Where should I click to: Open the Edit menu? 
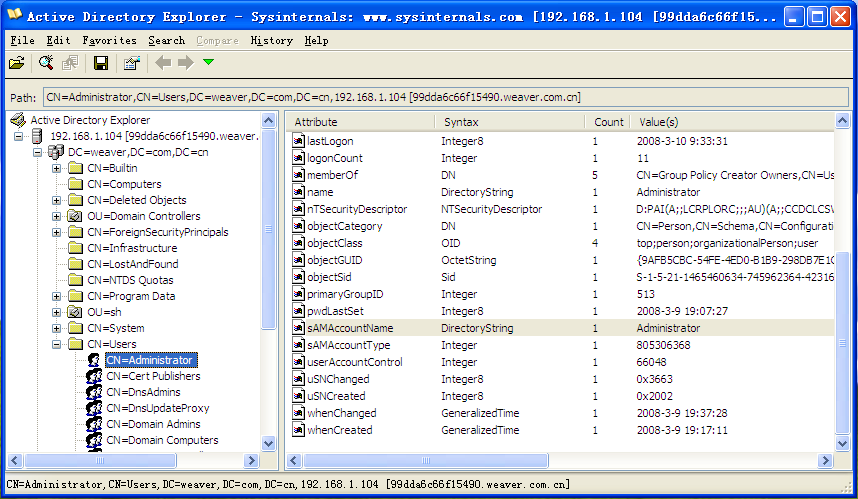pyautogui.click(x=58, y=40)
